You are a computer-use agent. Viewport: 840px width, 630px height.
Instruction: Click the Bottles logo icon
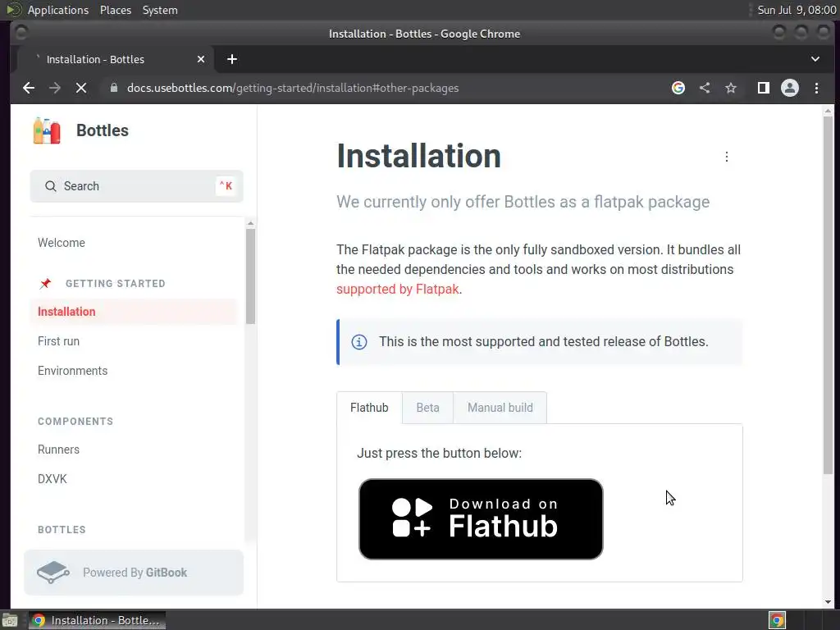(47, 130)
